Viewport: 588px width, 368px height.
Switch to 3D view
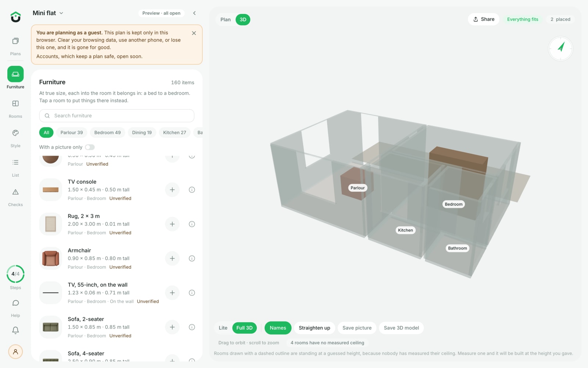click(x=243, y=20)
